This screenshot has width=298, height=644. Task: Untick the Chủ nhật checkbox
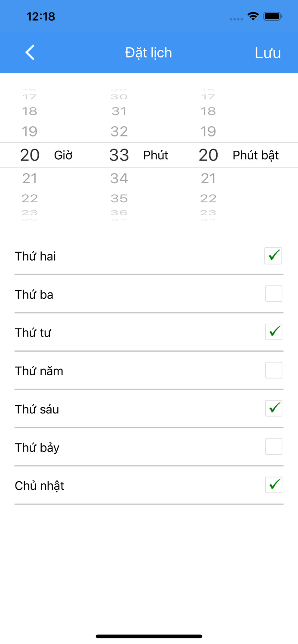(273, 485)
